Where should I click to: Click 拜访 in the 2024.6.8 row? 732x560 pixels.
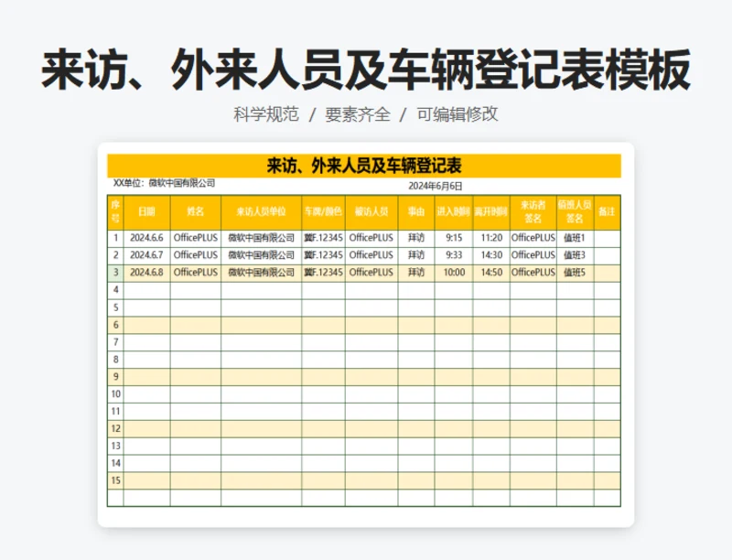click(x=416, y=273)
